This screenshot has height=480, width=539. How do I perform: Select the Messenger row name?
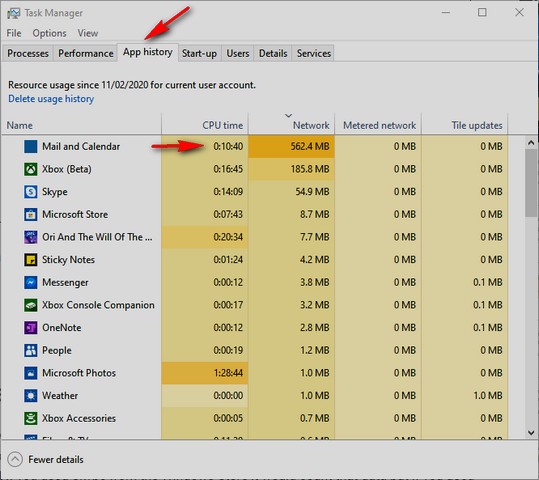[65, 283]
